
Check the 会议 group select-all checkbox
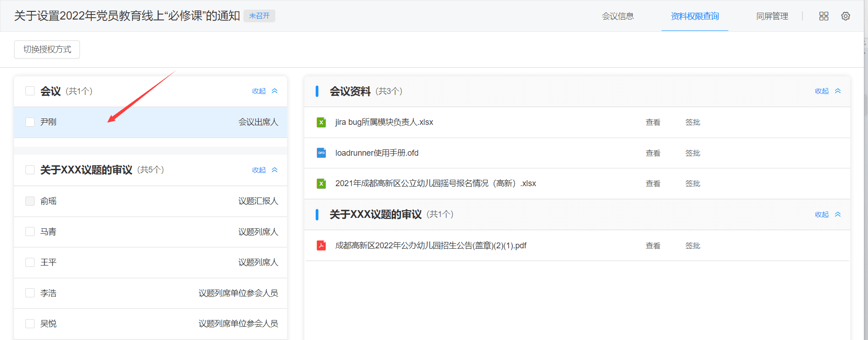point(30,91)
